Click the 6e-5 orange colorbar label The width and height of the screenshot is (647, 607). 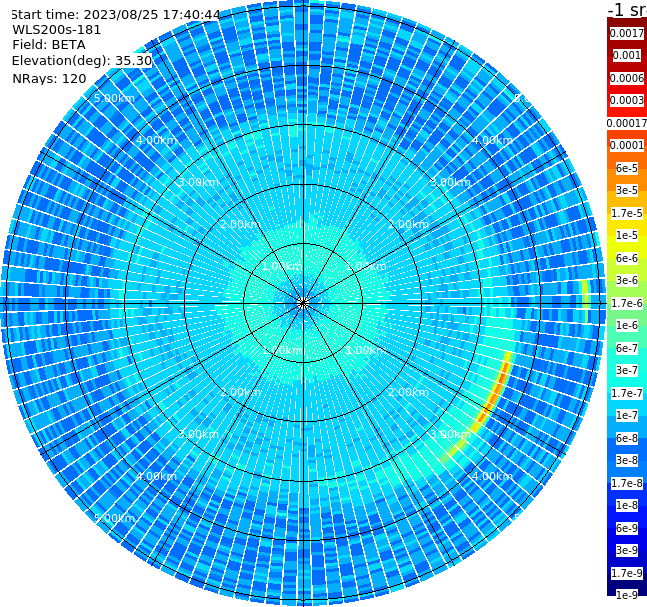[627, 168]
